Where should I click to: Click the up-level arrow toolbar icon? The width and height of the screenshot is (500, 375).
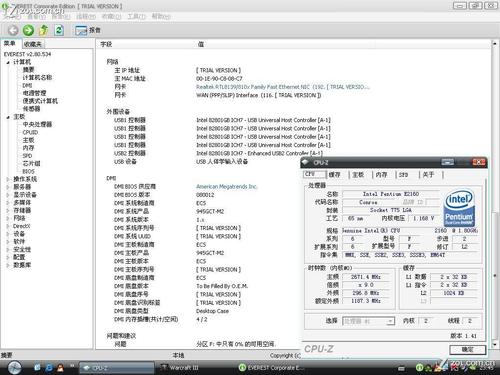(44, 30)
